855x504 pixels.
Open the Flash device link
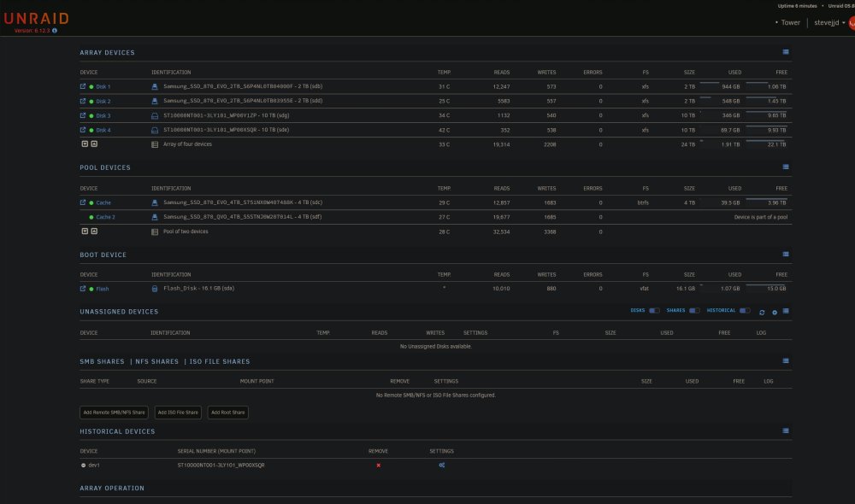point(103,289)
